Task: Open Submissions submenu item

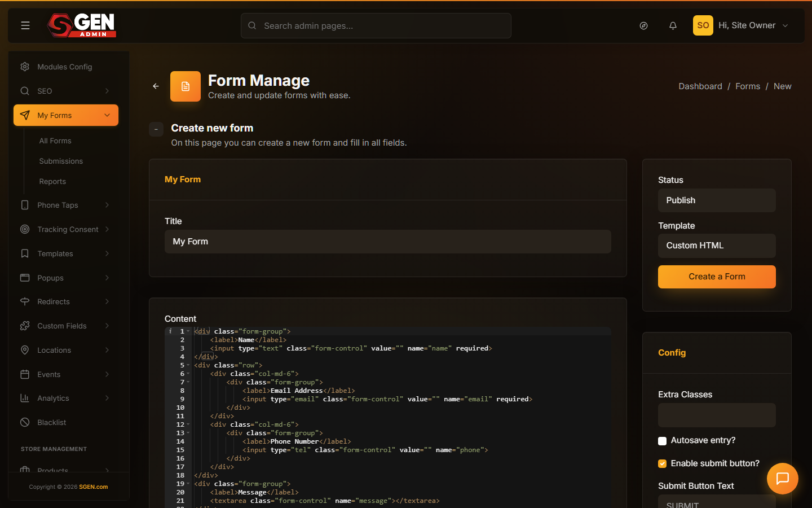Action: [61, 161]
